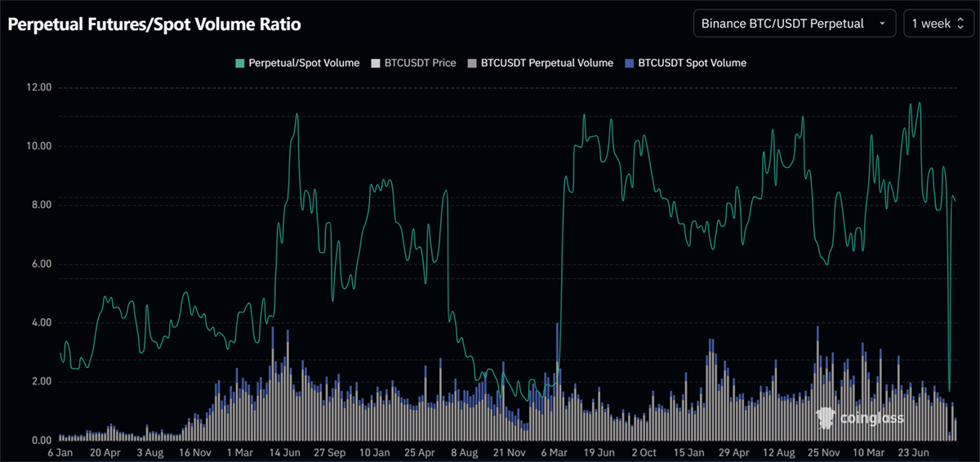980x462 pixels.
Task: Click the small arrow in the Binance selector
Action: pyautogui.click(x=882, y=24)
